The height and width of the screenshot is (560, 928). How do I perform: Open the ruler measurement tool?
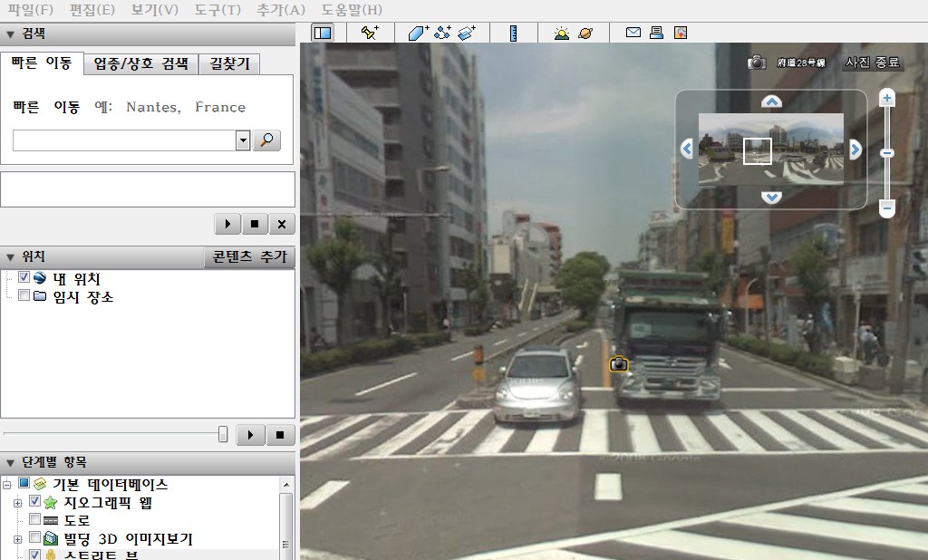click(513, 33)
